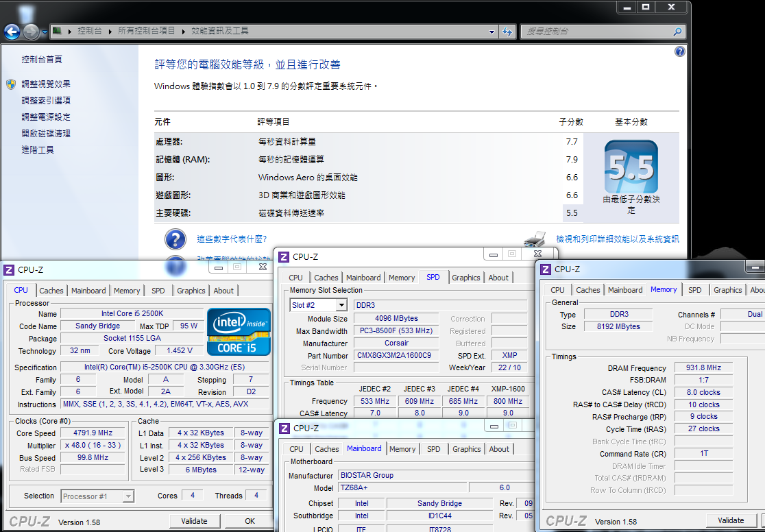
Task: Open the Slot #2 memory slot dropdown
Action: [341, 305]
